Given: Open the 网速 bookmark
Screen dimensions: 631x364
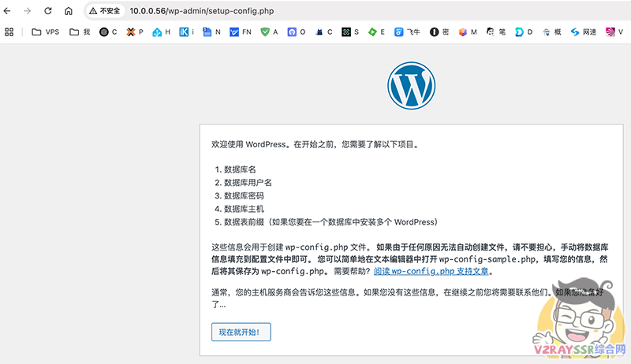Looking at the screenshot, I should 582,32.
